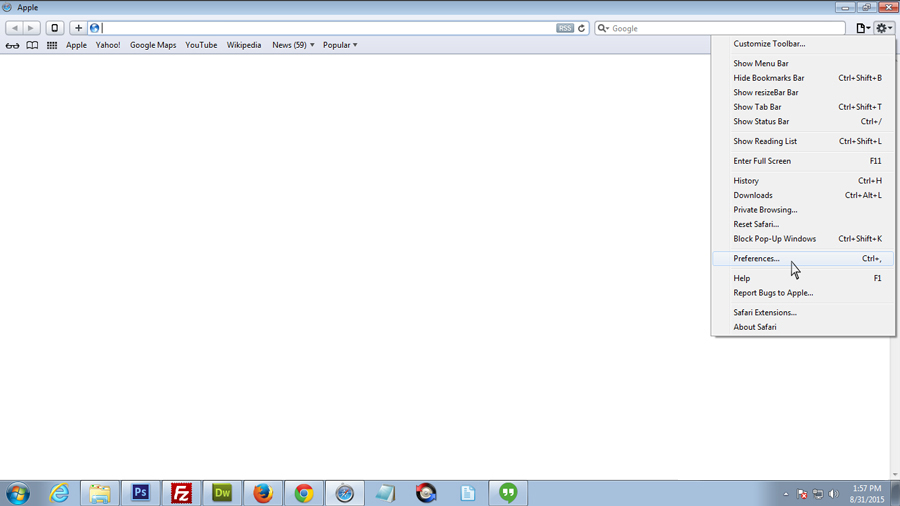Select Show Status Bar menu entry
This screenshot has height=506, width=900.
[x=803, y=121]
